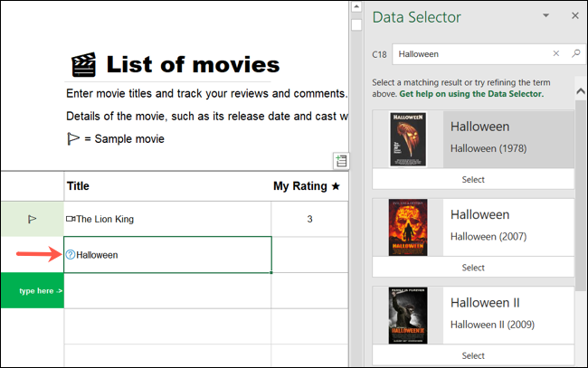The width and height of the screenshot is (588, 368).
Task: Click the Halloween 1978 poster thumbnail
Action: click(407, 138)
